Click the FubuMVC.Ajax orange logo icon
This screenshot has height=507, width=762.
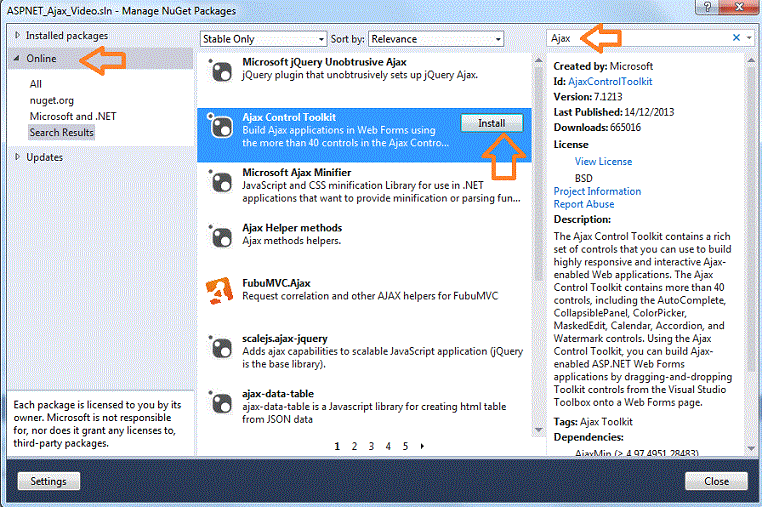pos(220,291)
